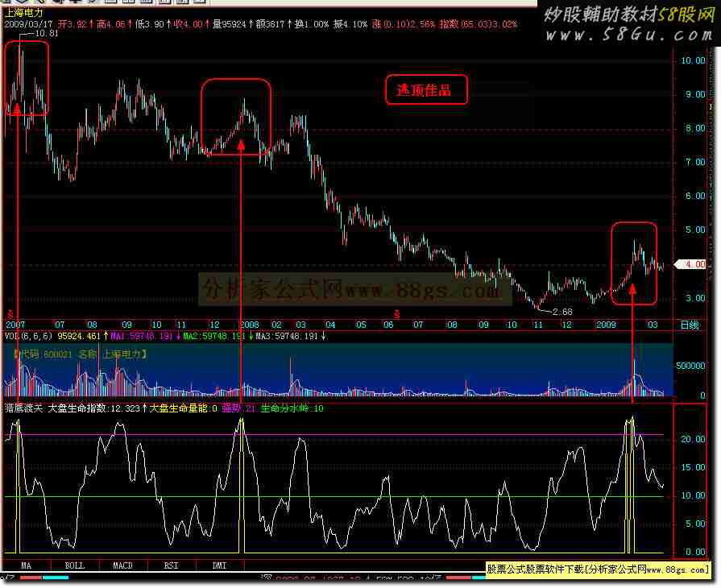Click the 2007 year label on time axis

(x=15, y=325)
